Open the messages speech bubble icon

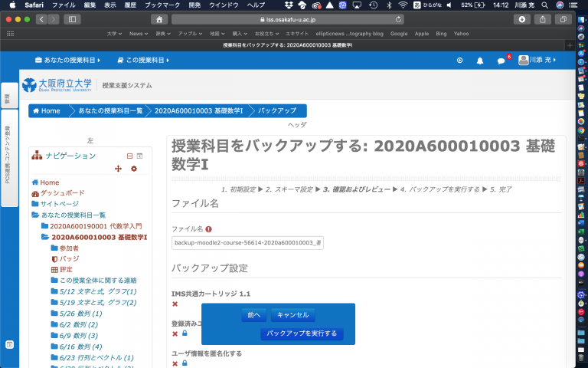pos(501,61)
